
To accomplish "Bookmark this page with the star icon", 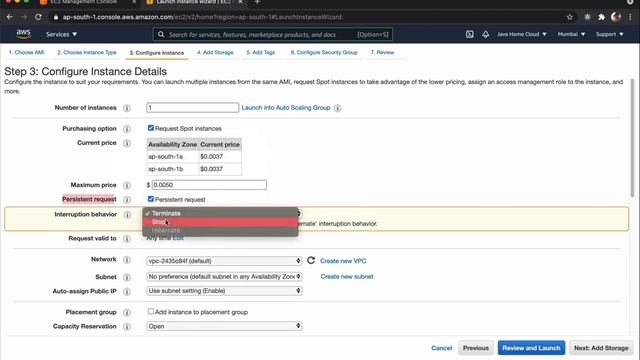I will point(569,17).
